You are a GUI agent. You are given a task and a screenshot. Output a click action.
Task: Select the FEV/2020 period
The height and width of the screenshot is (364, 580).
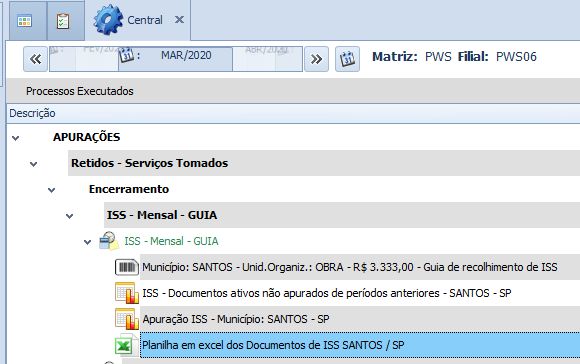coord(101,49)
